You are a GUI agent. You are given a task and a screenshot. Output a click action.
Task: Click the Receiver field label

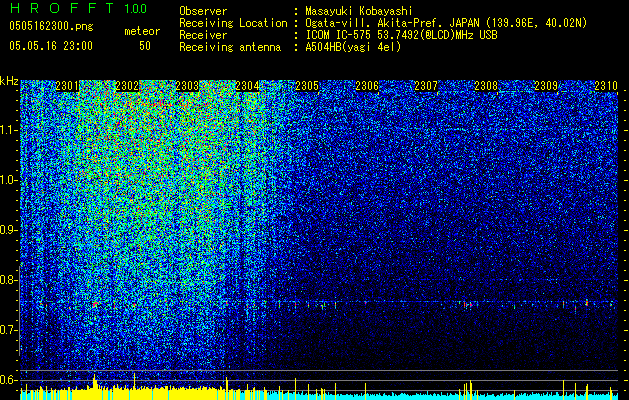tap(203, 35)
